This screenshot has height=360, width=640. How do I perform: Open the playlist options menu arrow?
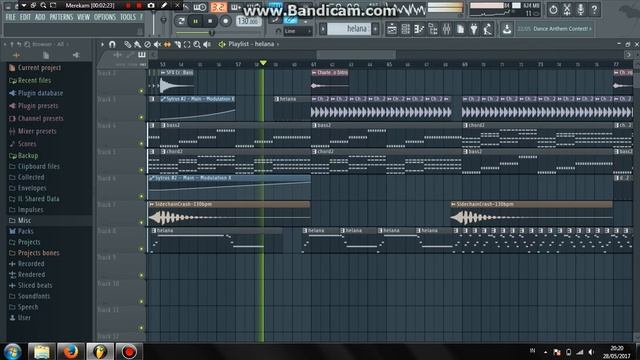coord(102,44)
